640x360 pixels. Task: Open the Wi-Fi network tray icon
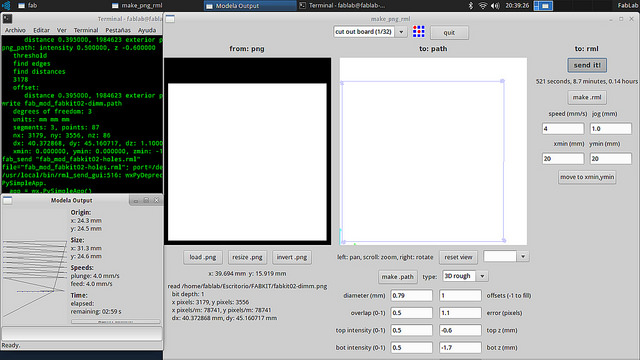[483, 5]
